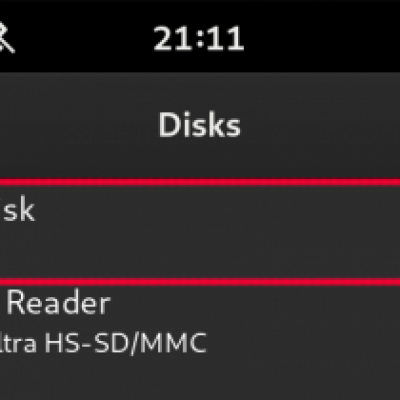This screenshot has width=400, height=400.
Task: Click the bottom red border of selected row
Action: click(200, 282)
